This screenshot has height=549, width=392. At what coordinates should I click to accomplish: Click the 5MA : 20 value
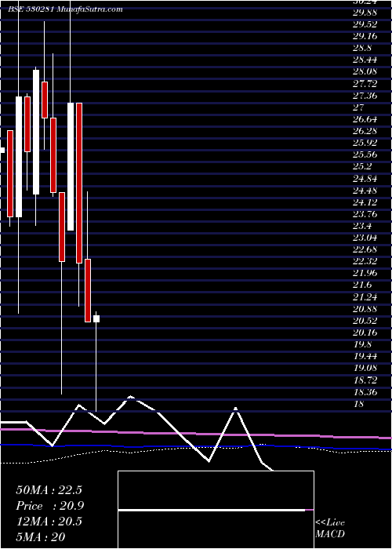click(x=41, y=536)
